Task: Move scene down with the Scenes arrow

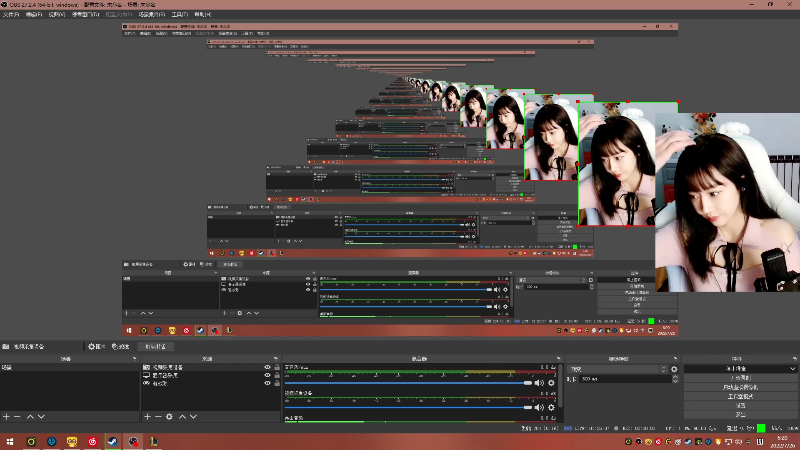Action: [x=41, y=417]
